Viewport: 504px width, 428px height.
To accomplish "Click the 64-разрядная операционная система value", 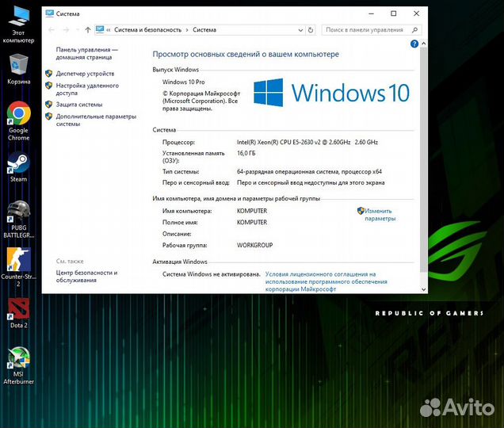I will tap(309, 172).
